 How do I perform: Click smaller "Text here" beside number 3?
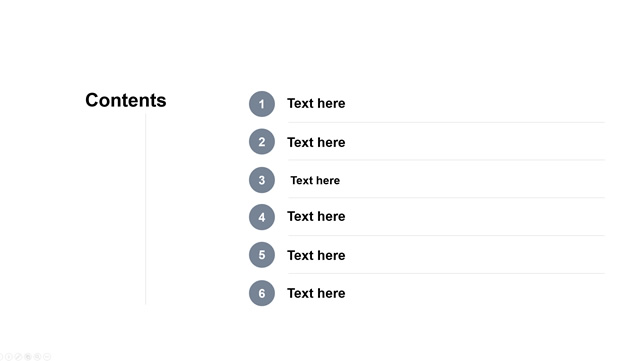tap(315, 180)
